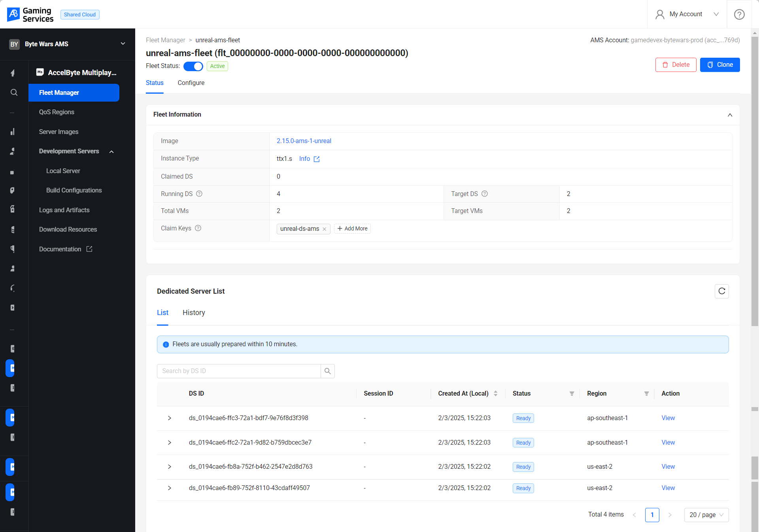
Task: Click the Delete fleet button
Action: click(675, 64)
